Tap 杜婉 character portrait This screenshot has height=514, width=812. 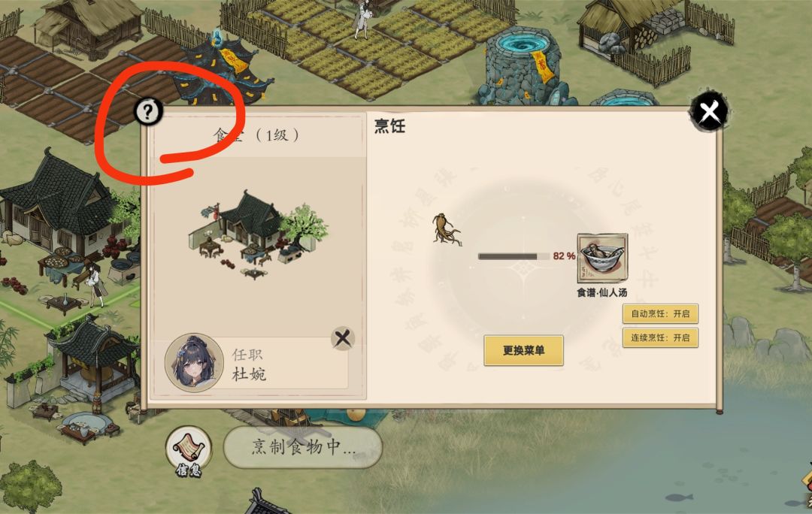(194, 362)
